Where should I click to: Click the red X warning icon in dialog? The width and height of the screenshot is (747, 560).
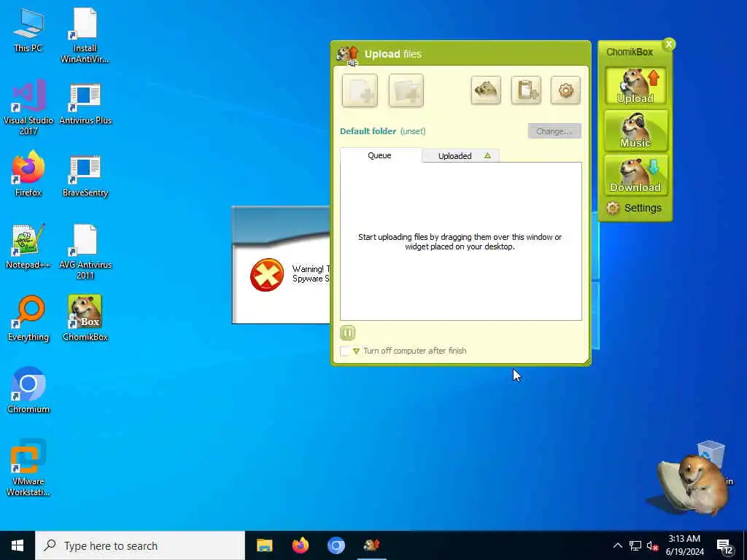(x=267, y=275)
